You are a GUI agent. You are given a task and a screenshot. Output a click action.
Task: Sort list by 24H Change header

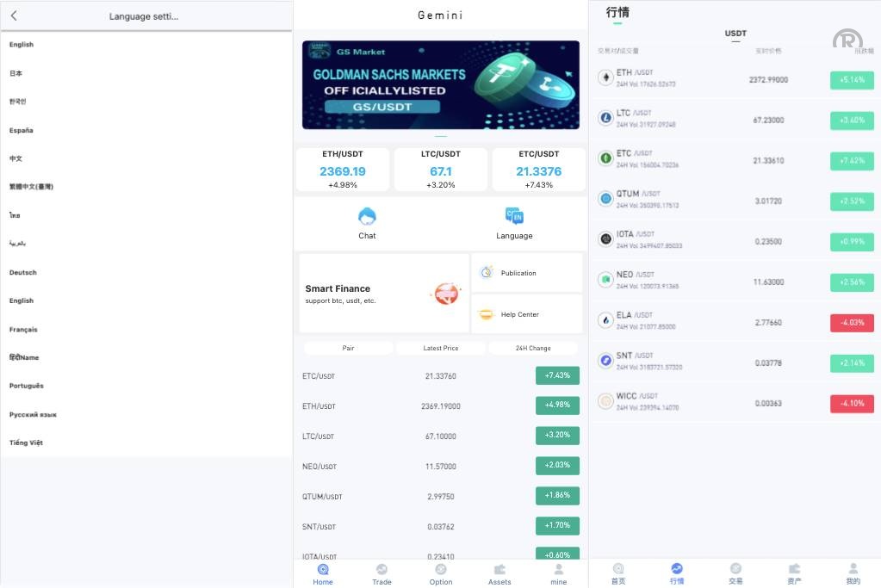click(533, 348)
